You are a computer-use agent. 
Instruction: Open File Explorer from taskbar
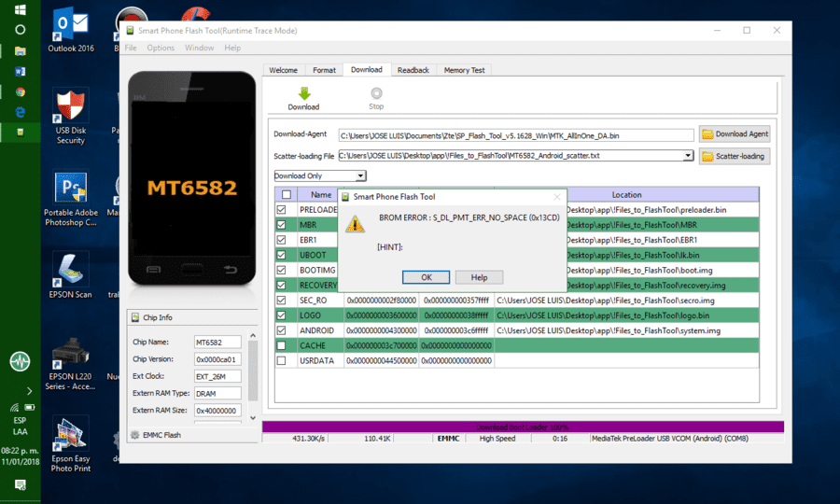[21, 51]
